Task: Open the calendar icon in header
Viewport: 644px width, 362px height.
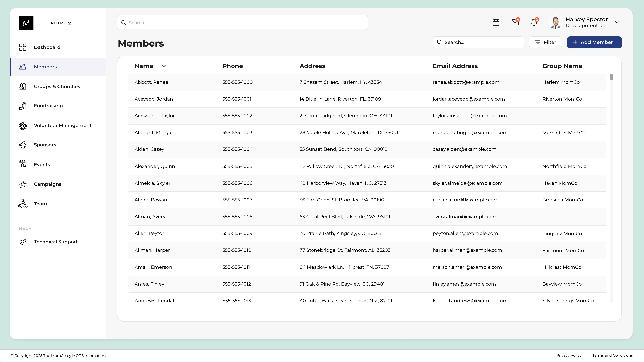Action: [x=496, y=22]
